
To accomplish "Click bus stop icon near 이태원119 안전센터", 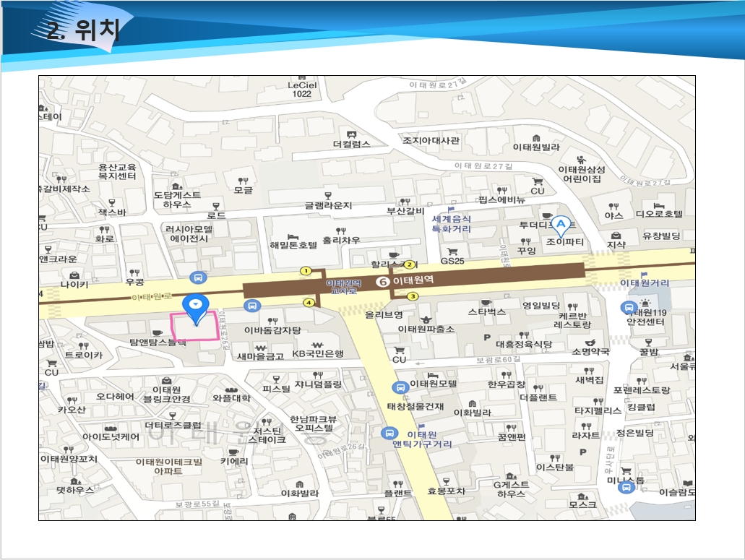I will tap(629, 308).
